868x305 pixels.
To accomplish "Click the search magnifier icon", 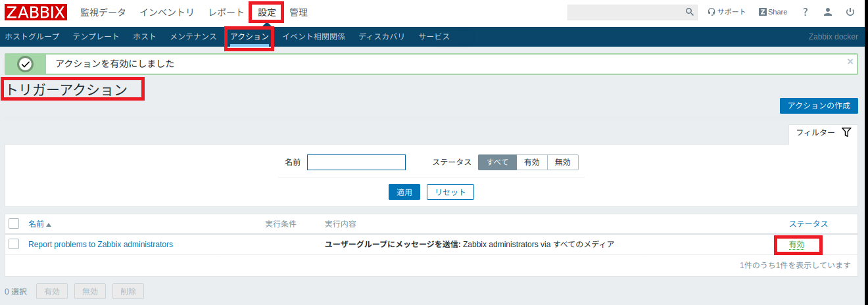I will coord(690,12).
